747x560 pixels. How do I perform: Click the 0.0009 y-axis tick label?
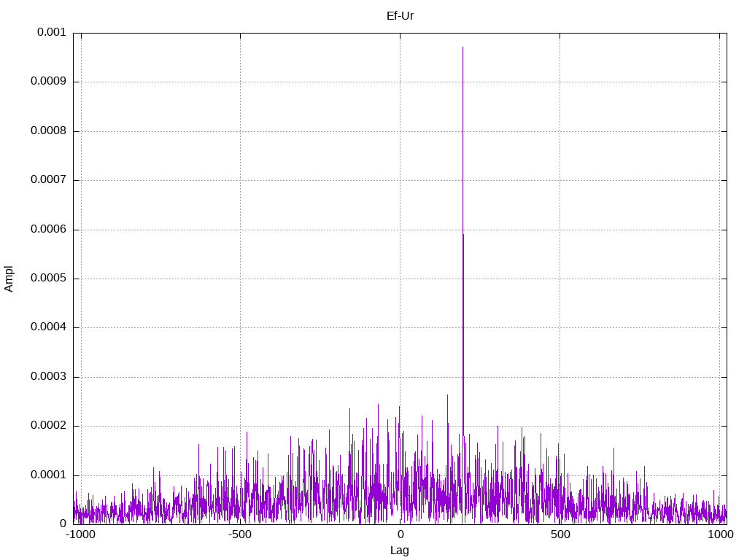point(48,82)
